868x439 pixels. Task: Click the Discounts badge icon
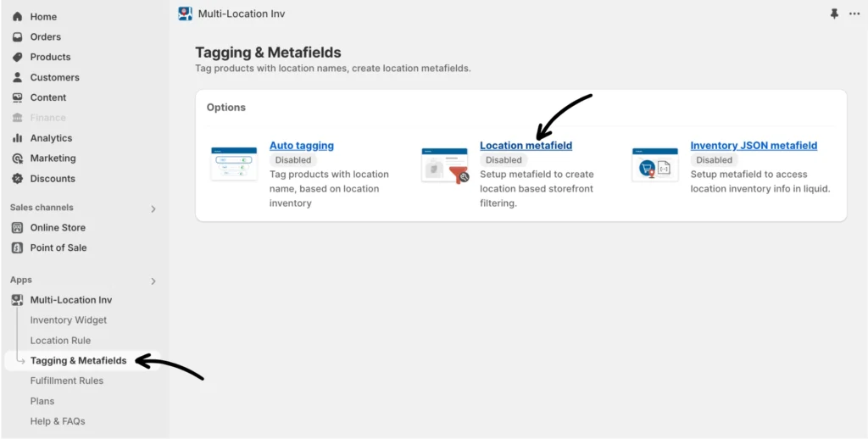tap(17, 179)
